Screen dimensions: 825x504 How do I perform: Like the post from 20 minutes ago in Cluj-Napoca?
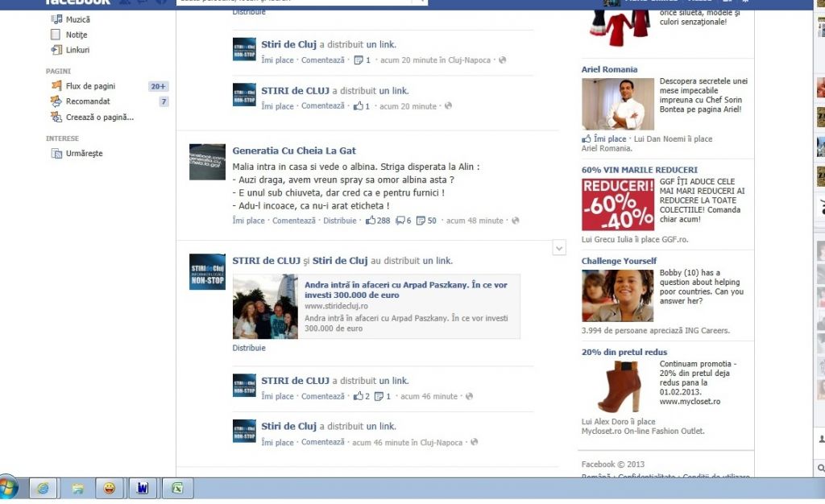point(277,60)
